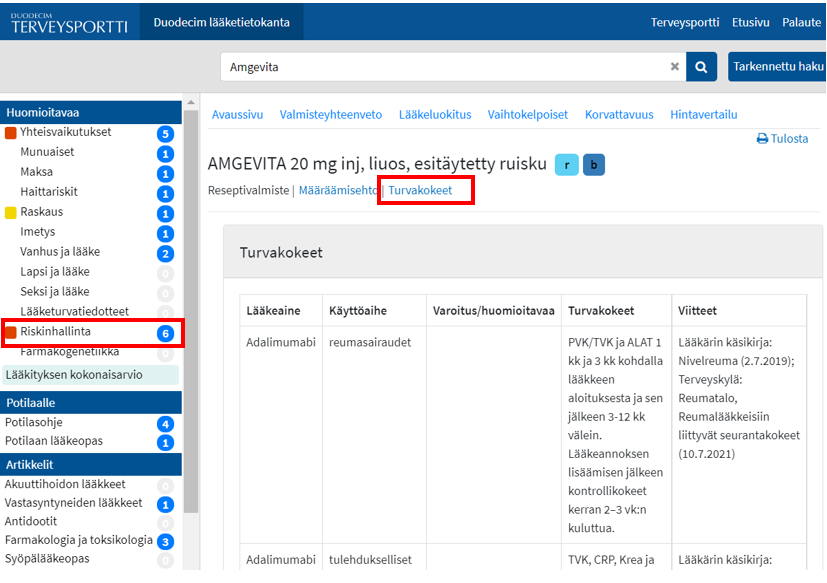Open the Avaussivu tab

tap(237, 114)
